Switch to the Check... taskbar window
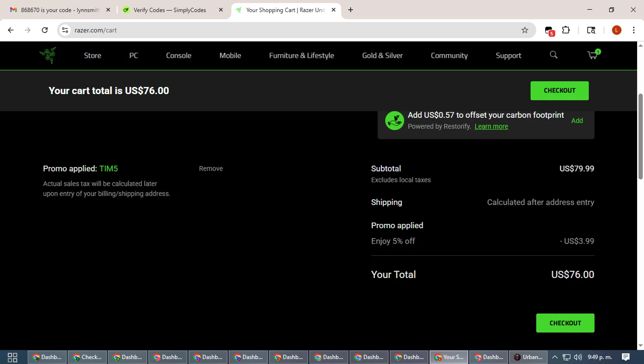The image size is (644, 364). [x=87, y=357]
